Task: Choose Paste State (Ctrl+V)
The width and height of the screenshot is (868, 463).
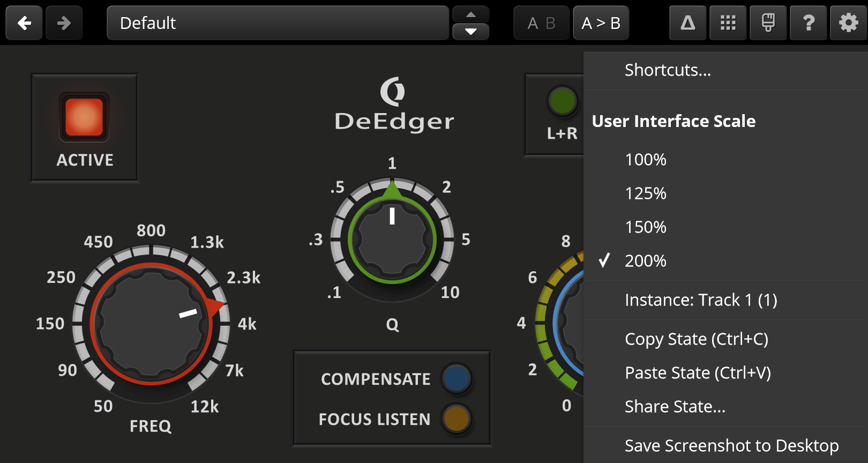Action: click(725, 373)
